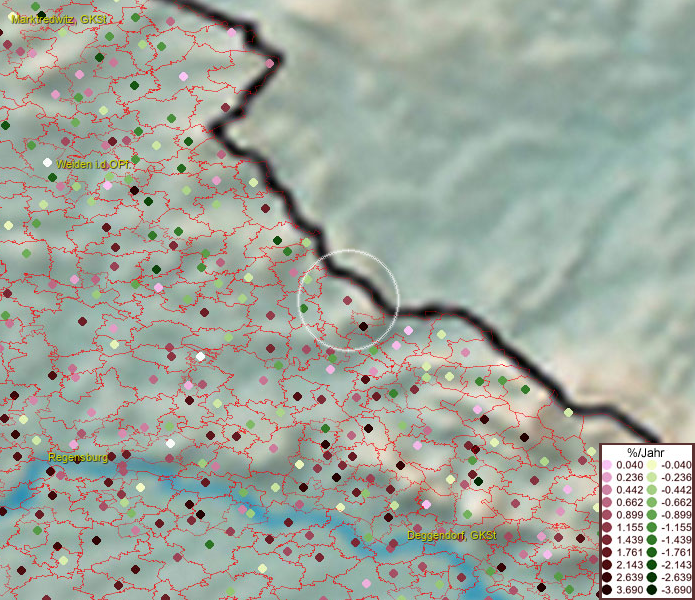This screenshot has width=695, height=600.
Task: Click the 0.662 legend value text
Action: [629, 503]
